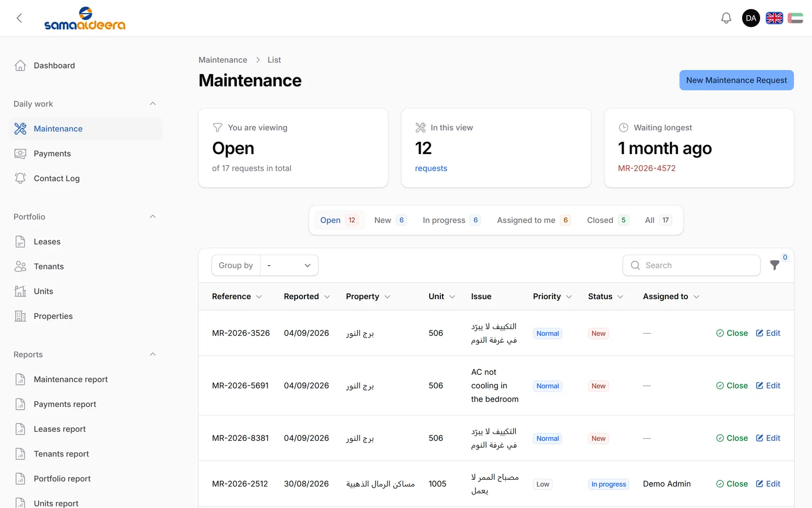
Task: Close request MR-2026-2512
Action: (732, 484)
